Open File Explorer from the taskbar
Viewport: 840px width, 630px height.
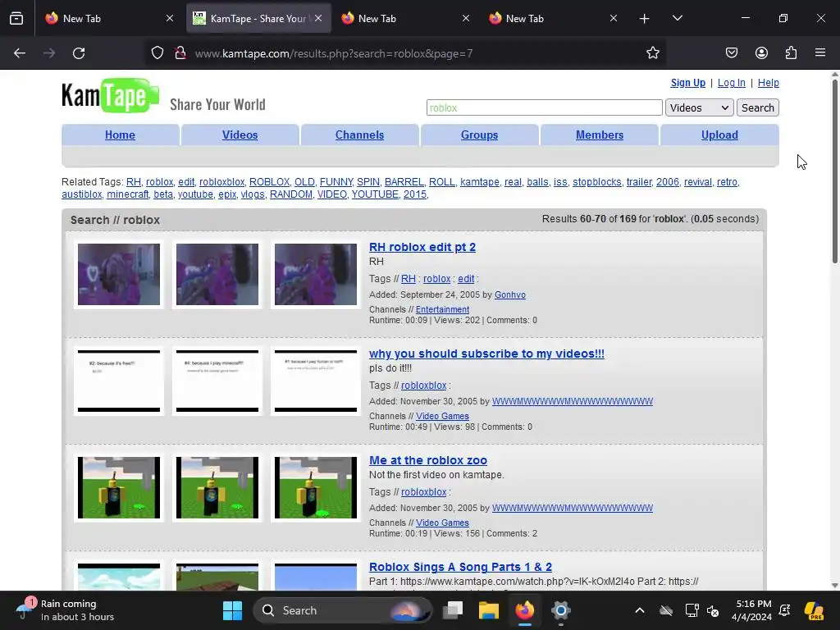[489, 610]
